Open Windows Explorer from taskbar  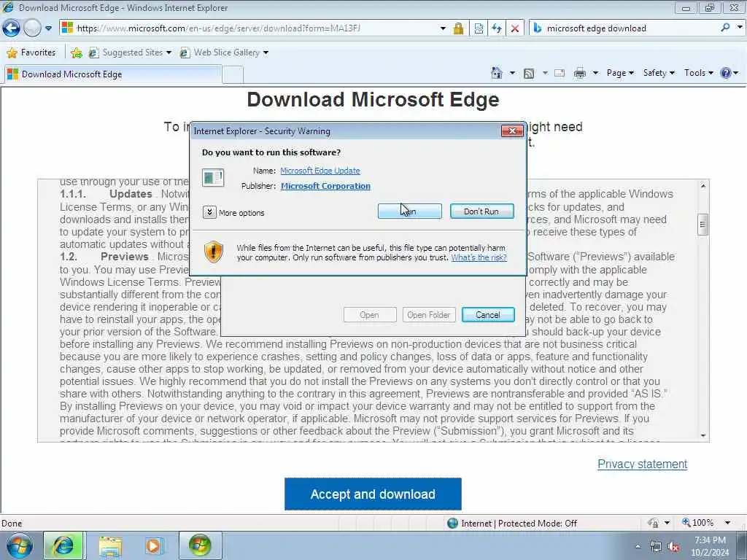(x=110, y=545)
